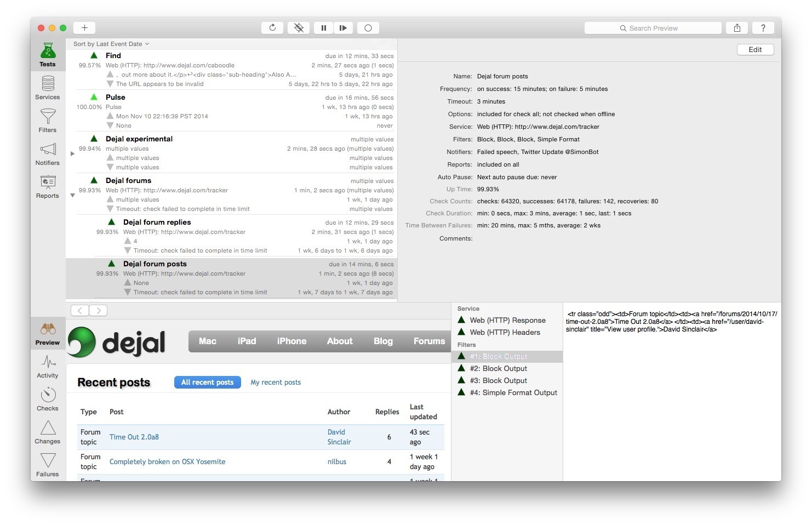This screenshot has height=525, width=812.
Task: Select the Find test row
Action: coord(231,70)
